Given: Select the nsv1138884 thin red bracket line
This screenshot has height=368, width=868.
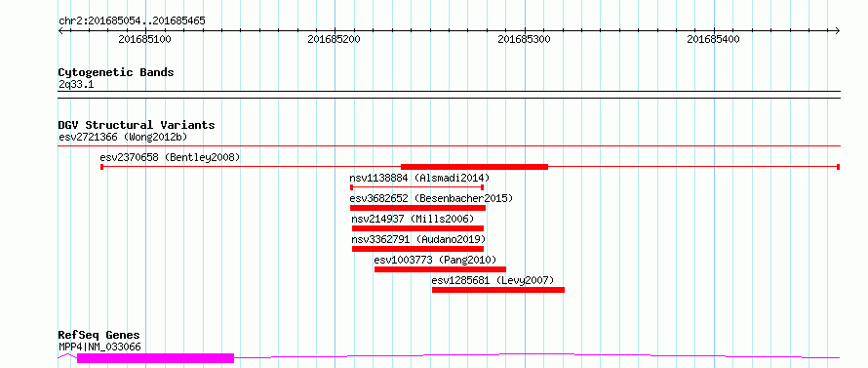Looking at the screenshot, I should (417, 187).
